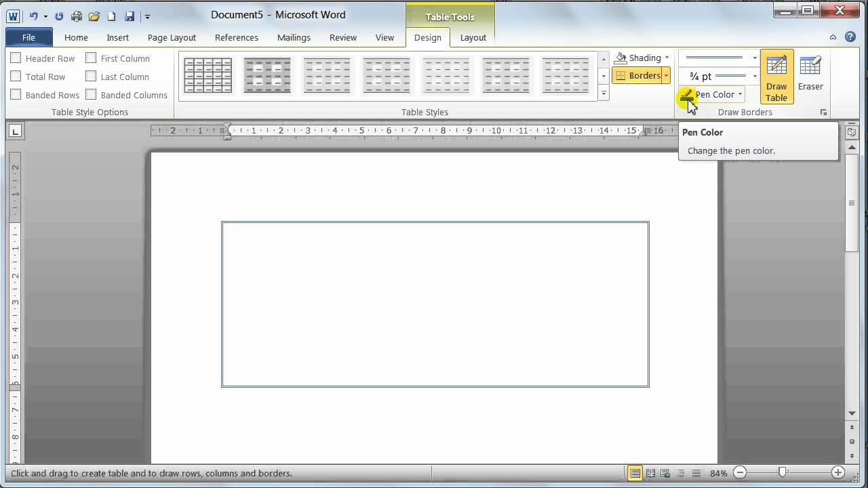Click the Redo icon in Quick Access Toolbar

coord(59,16)
